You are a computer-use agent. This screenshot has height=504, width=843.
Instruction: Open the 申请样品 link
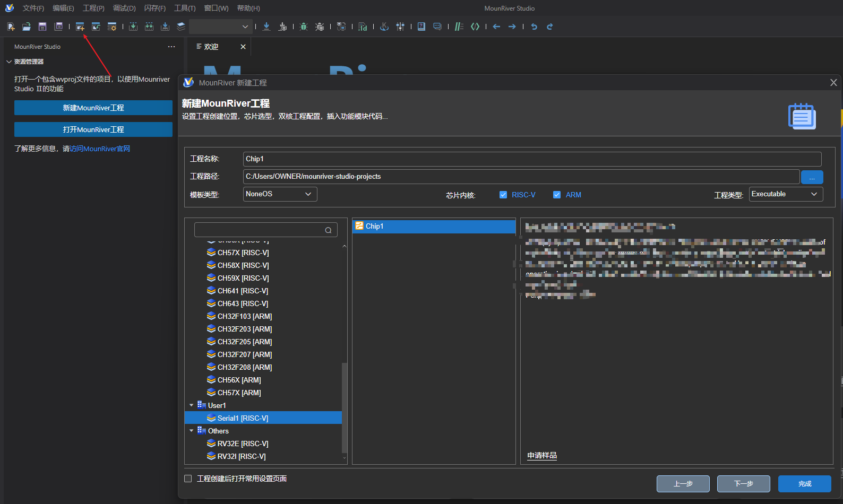coord(542,455)
